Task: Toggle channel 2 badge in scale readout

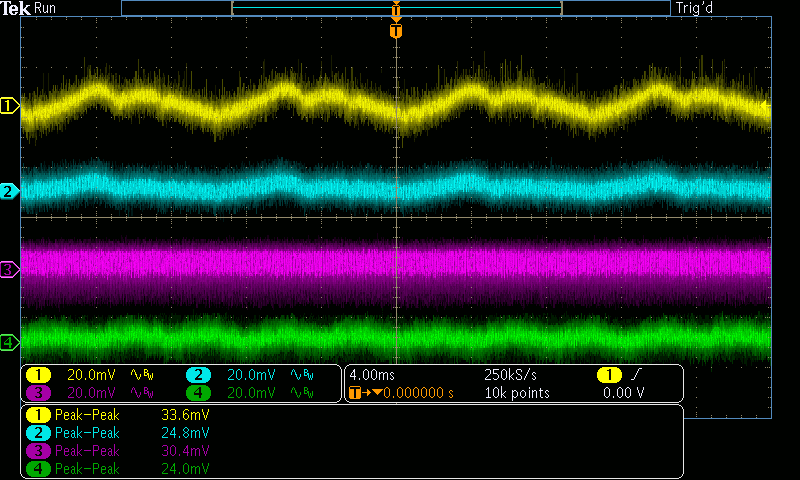Action: (x=198, y=375)
